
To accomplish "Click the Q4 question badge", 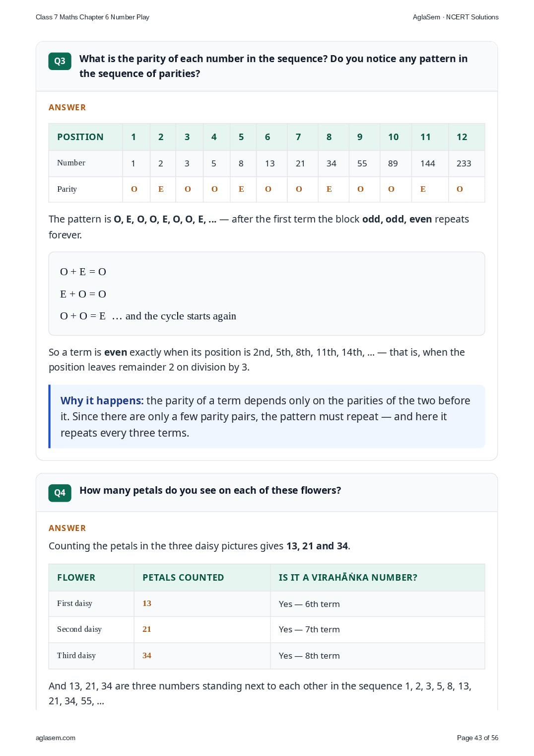I will click(x=60, y=493).
